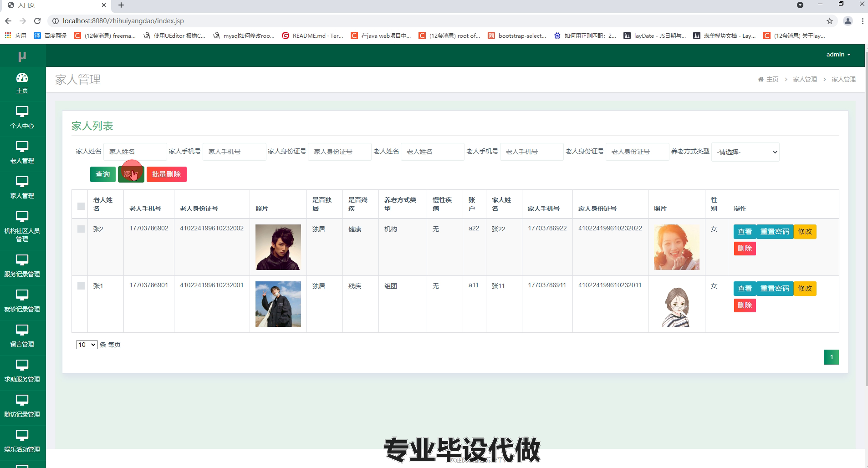Check the checkbox for row 张1

(81, 286)
